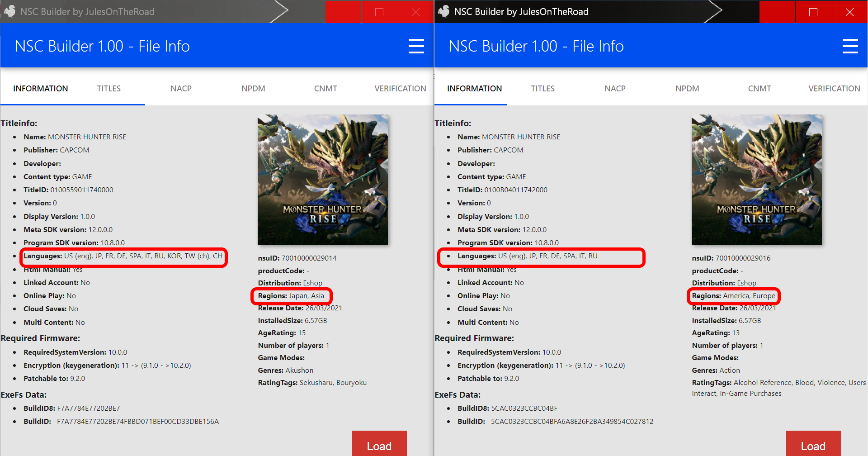Open VERIFICATION tab in right window
Viewport: 868px width, 456px height.
pos(834,89)
